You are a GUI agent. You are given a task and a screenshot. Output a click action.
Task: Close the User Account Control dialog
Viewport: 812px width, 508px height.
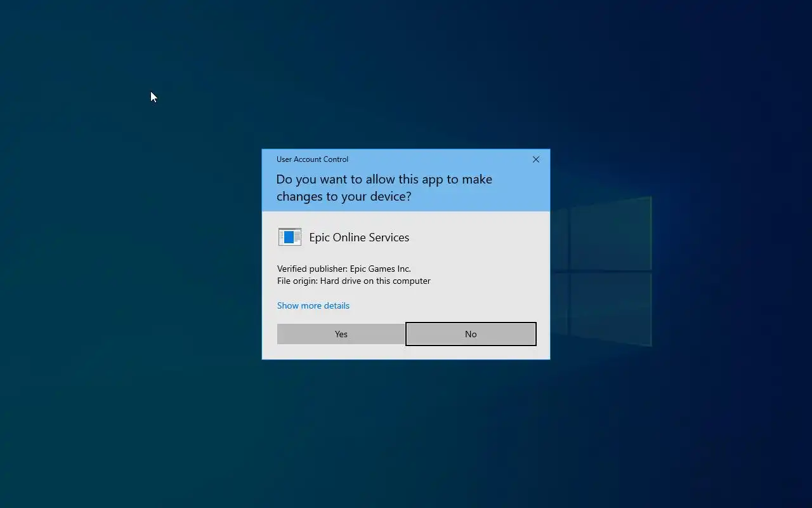536,159
